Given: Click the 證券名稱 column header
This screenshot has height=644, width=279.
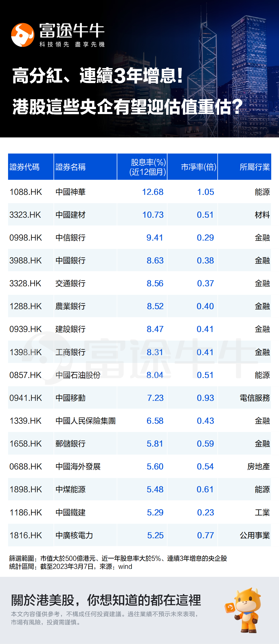Looking at the screenshot, I should coord(70,167).
